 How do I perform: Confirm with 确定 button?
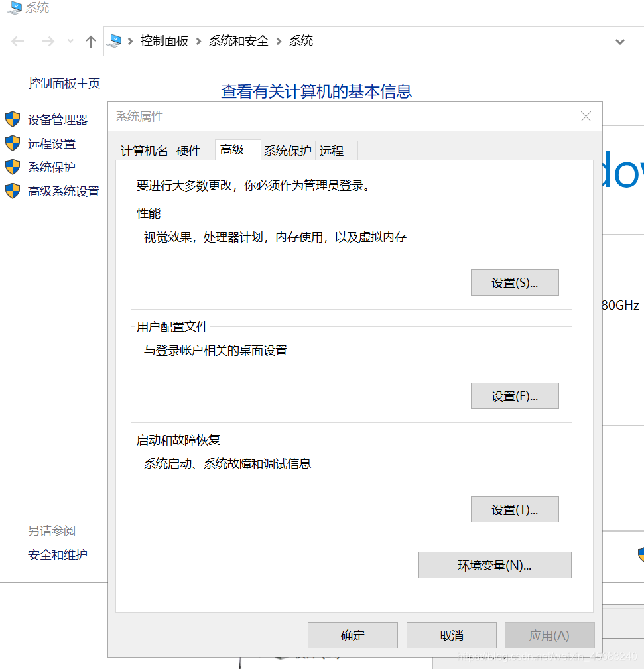[x=353, y=635]
